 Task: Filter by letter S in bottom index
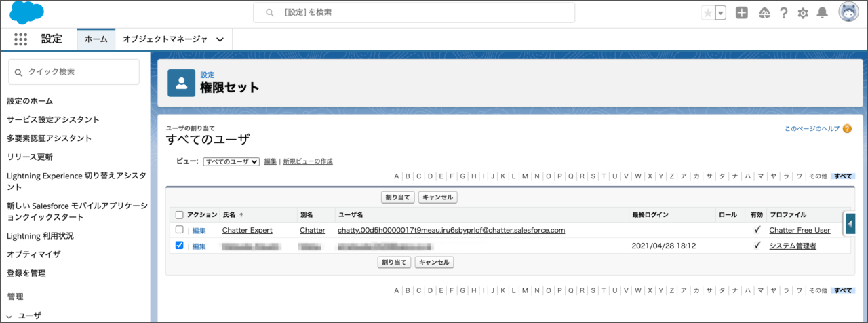tap(594, 290)
